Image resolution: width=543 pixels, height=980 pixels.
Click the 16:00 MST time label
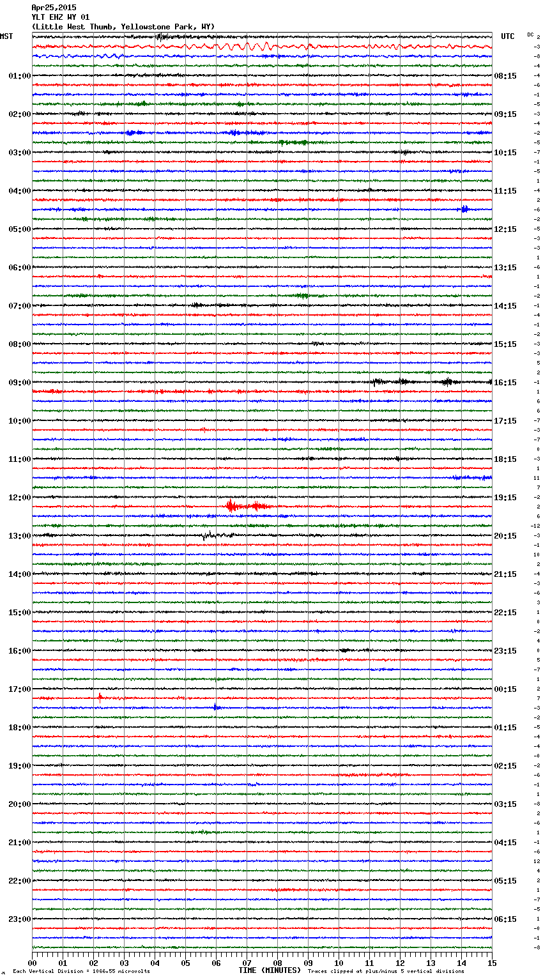pyautogui.click(x=20, y=651)
